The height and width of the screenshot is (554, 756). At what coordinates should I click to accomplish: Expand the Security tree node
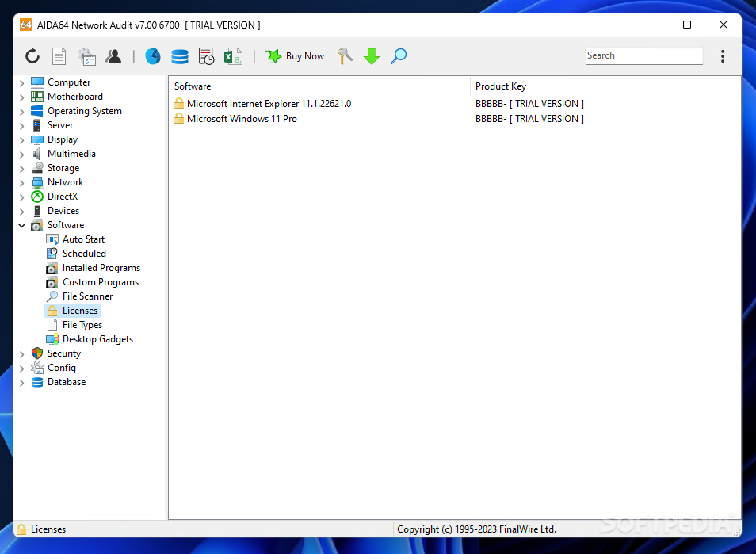pos(21,354)
